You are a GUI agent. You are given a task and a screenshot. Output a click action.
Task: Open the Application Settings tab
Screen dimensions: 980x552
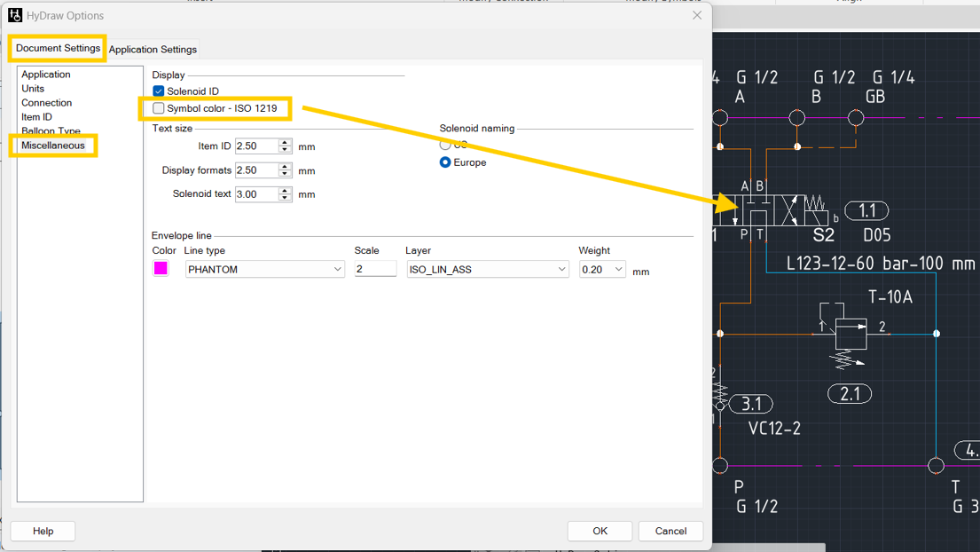(x=153, y=50)
